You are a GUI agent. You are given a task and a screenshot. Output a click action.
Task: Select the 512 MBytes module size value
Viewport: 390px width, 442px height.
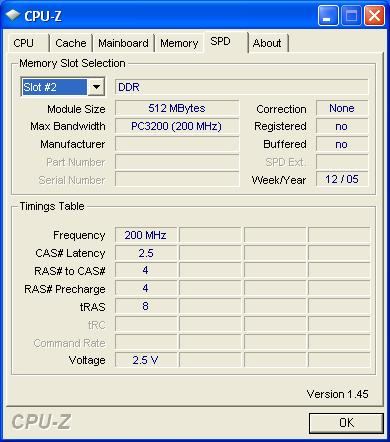(x=177, y=108)
